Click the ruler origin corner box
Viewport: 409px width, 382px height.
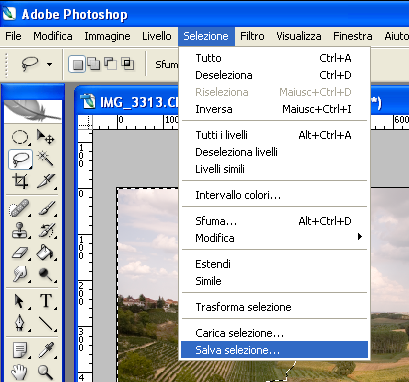(85, 122)
